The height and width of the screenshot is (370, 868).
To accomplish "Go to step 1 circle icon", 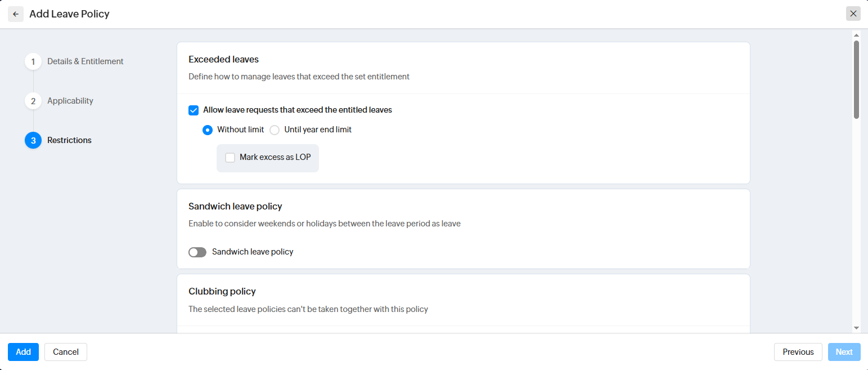I will (x=33, y=61).
